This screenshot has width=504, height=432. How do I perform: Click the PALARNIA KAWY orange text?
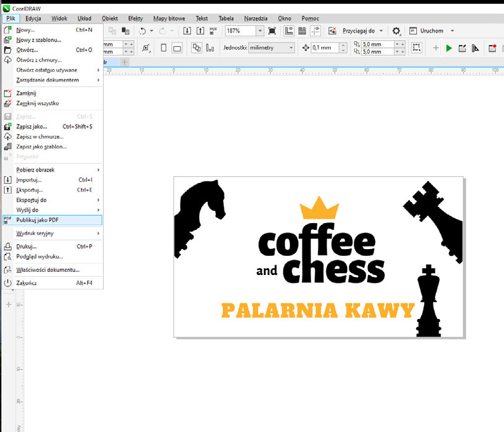pos(318,310)
